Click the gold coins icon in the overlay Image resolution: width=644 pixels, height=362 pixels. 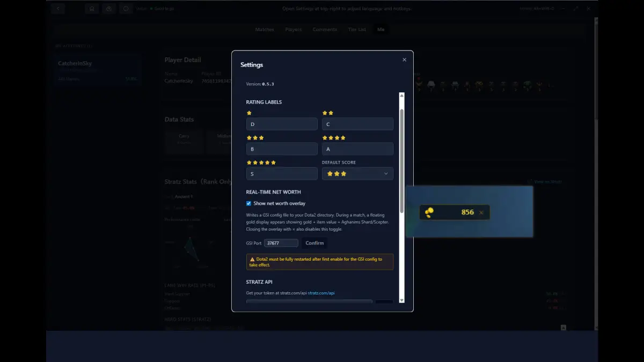coord(429,212)
